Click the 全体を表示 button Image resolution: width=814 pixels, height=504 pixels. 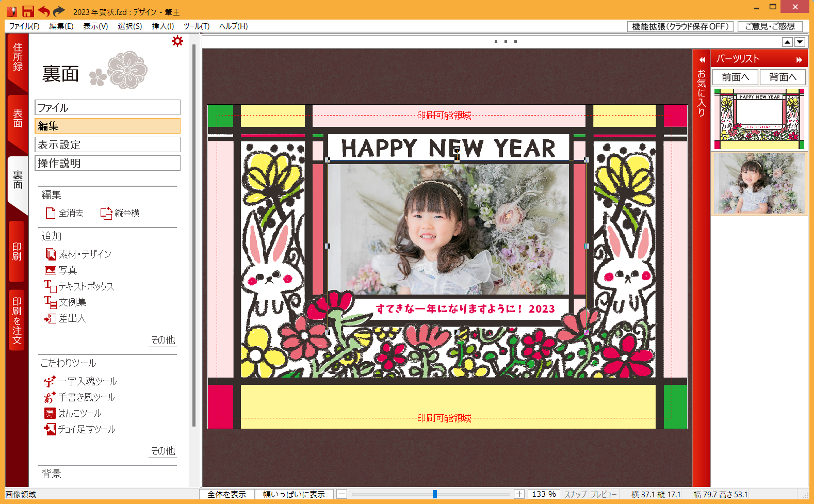tap(226, 494)
